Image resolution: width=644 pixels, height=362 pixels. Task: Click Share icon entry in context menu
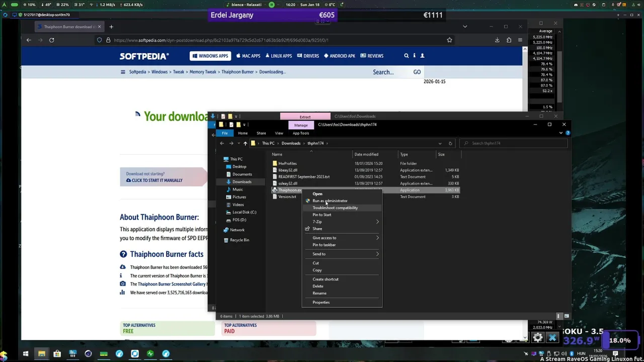pos(317,229)
